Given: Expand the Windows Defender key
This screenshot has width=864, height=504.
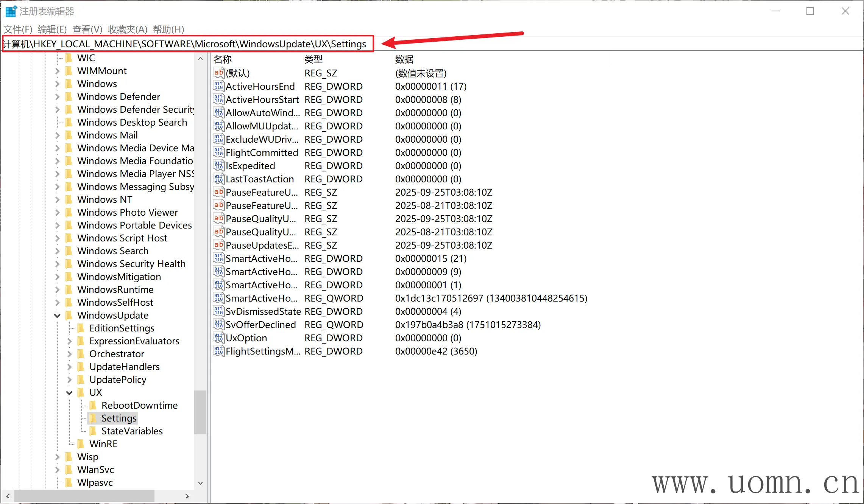Looking at the screenshot, I should coord(57,96).
